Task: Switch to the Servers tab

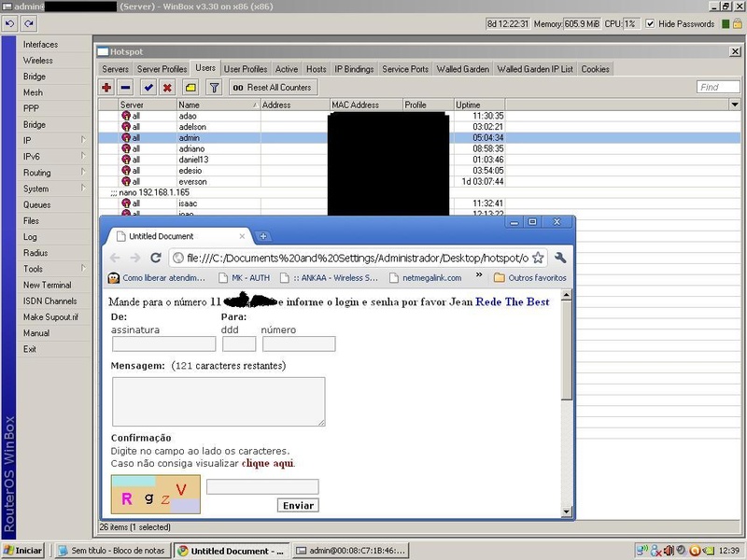Action: coord(115,69)
